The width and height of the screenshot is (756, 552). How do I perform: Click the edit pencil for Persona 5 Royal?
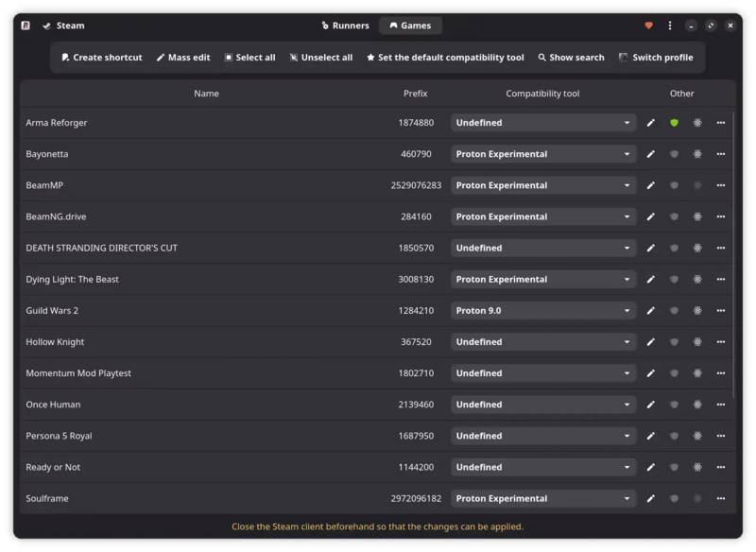[x=650, y=435]
